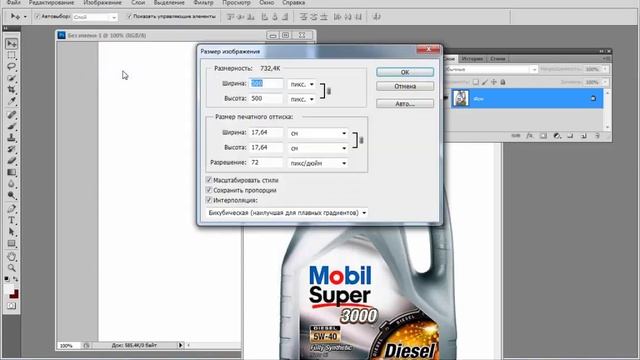Click lock all padlock icon
Screen dimensions: 640x360
click(x=503, y=82)
